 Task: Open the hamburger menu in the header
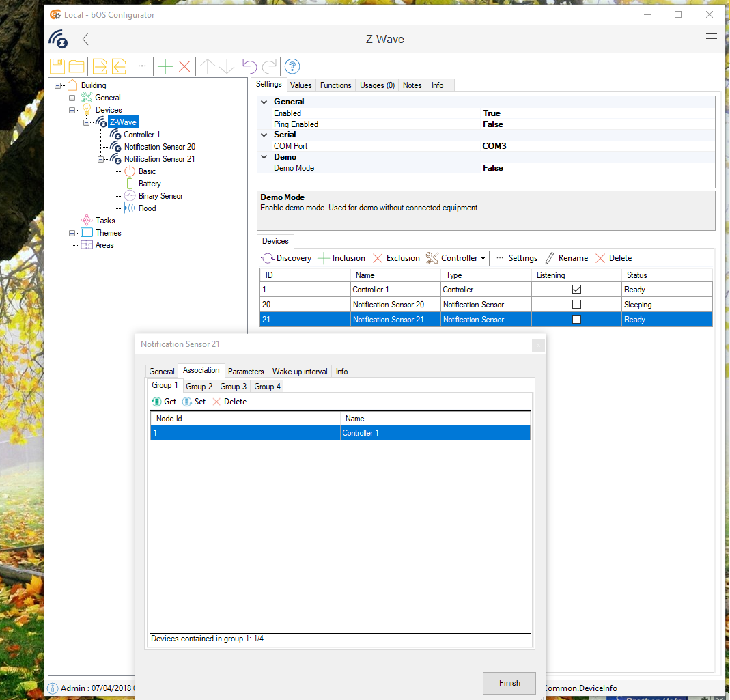712,39
